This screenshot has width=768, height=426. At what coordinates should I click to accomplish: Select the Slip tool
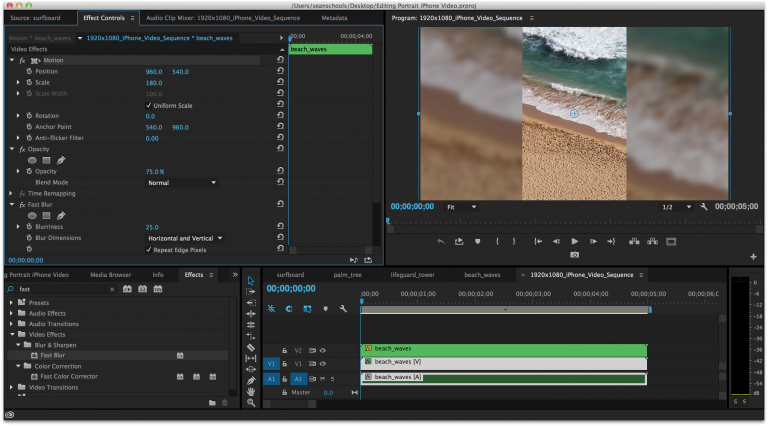pos(251,358)
